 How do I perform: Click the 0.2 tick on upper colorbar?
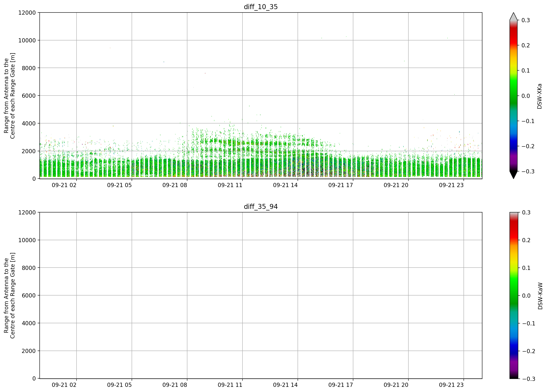tap(526, 45)
